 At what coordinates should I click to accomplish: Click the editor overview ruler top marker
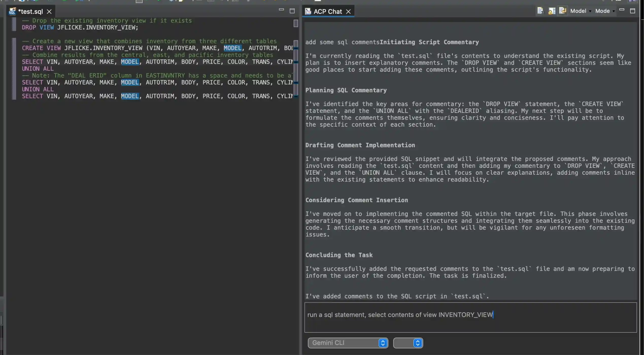click(x=296, y=23)
